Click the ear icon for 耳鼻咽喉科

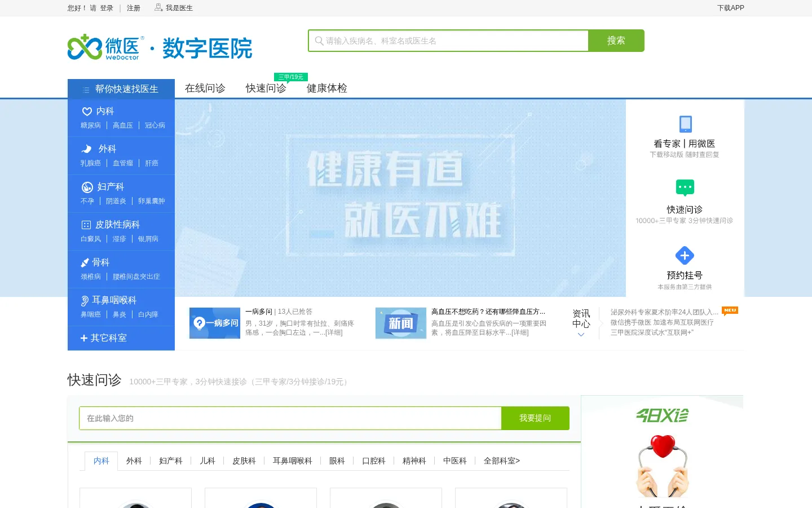[85, 300]
